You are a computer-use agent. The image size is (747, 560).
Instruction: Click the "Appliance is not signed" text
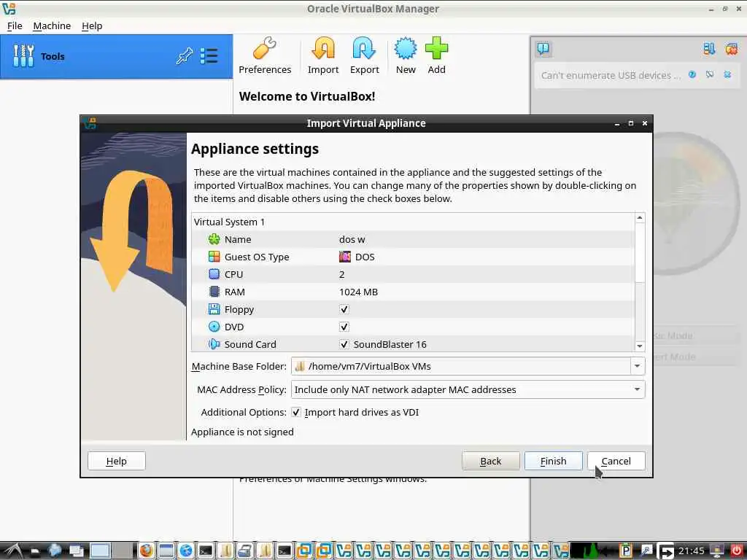pos(242,432)
